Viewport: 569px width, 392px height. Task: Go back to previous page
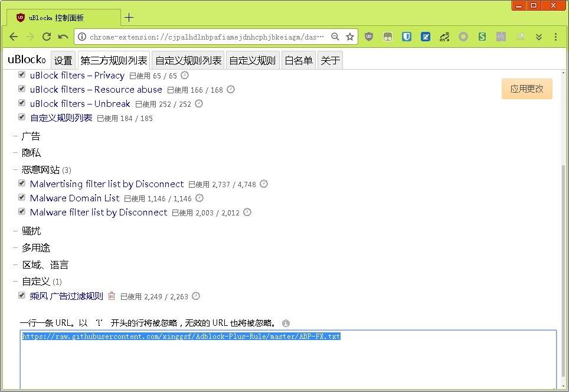[14, 37]
